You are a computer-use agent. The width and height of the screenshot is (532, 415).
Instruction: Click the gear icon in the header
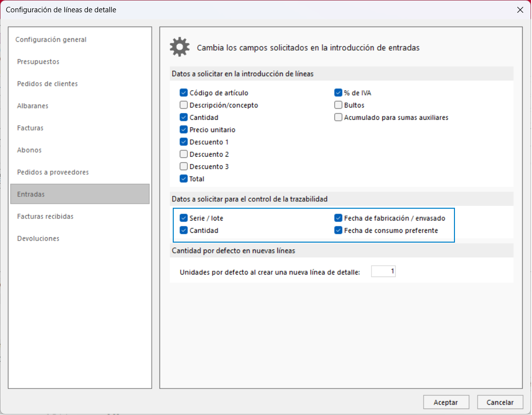[x=180, y=47]
